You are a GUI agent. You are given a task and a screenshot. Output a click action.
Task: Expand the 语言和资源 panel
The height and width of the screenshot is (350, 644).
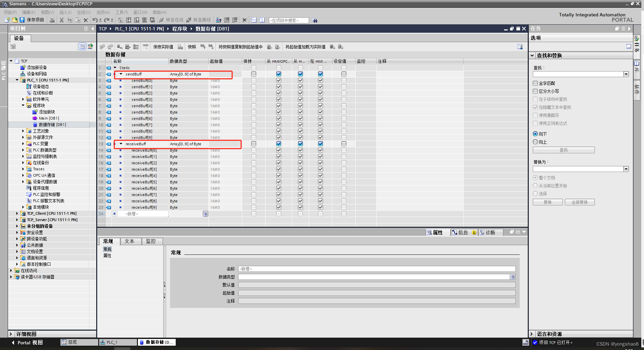pos(531,334)
